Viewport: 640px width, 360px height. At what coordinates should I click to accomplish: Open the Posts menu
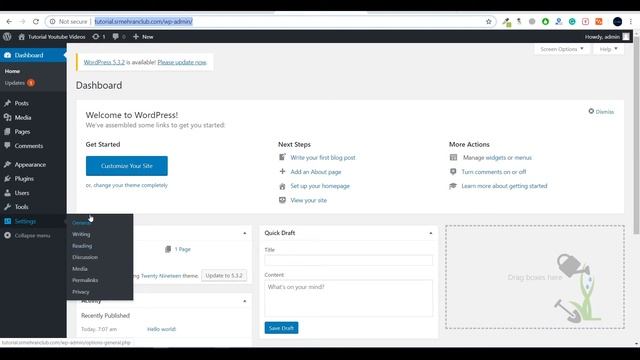click(22, 103)
